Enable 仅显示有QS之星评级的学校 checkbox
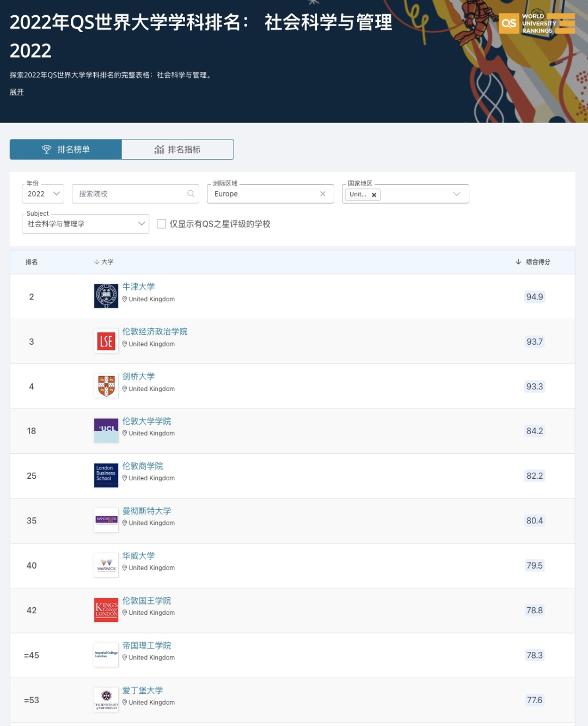This screenshot has height=726, width=588. tap(161, 224)
